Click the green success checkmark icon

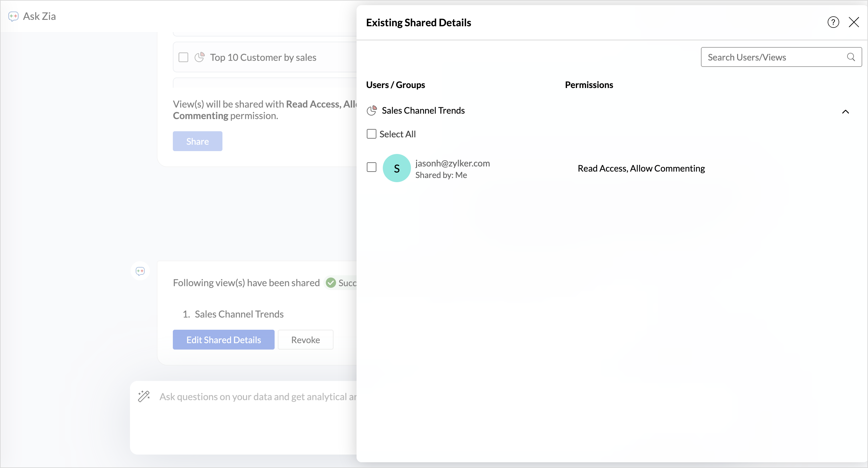[x=331, y=283]
